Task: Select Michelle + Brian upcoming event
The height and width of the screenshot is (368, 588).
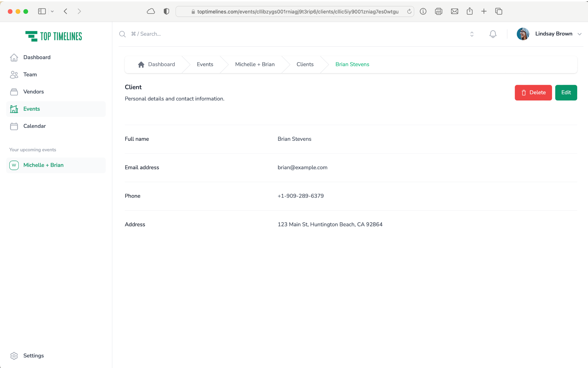Action: [43, 165]
